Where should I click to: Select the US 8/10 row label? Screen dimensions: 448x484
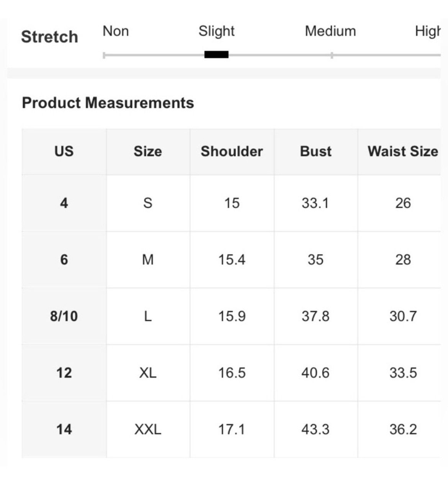tap(64, 316)
